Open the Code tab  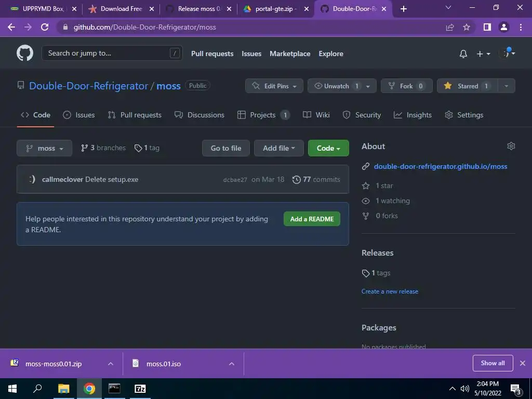[x=36, y=115]
